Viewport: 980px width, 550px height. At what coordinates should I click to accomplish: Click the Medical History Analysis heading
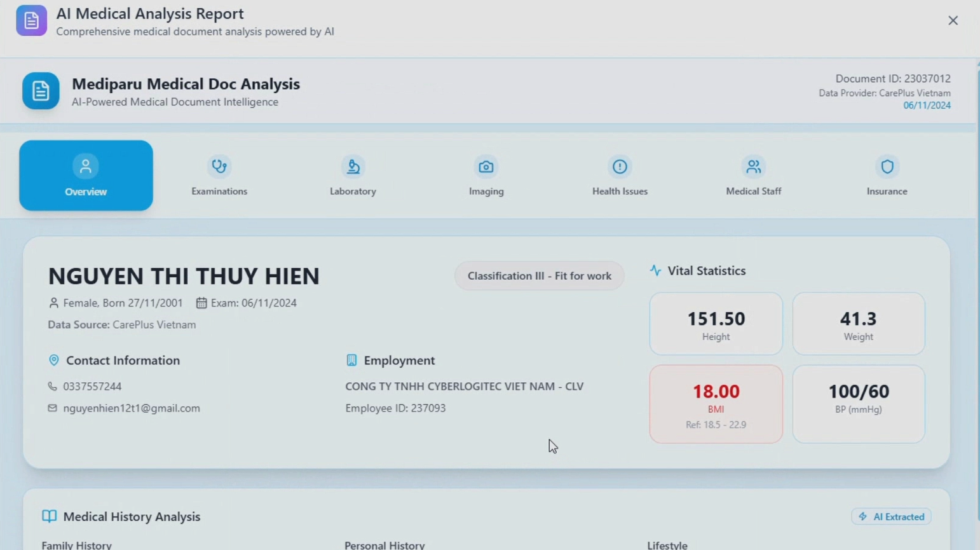[132, 516]
